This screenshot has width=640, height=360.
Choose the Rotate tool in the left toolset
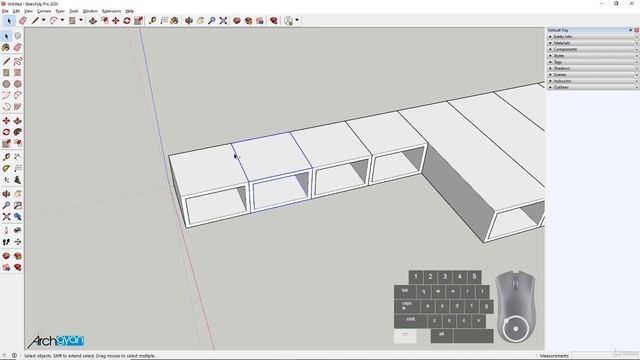tap(6, 132)
